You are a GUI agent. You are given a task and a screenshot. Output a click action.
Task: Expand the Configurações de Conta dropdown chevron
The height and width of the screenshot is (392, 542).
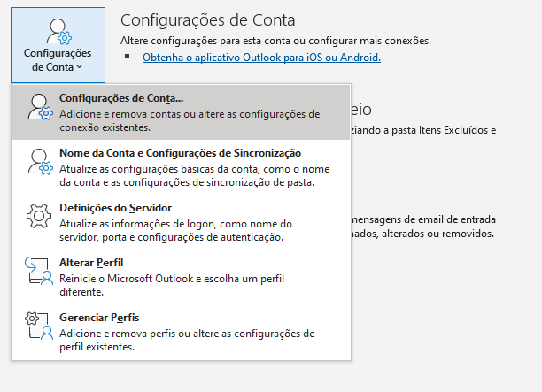point(80,67)
